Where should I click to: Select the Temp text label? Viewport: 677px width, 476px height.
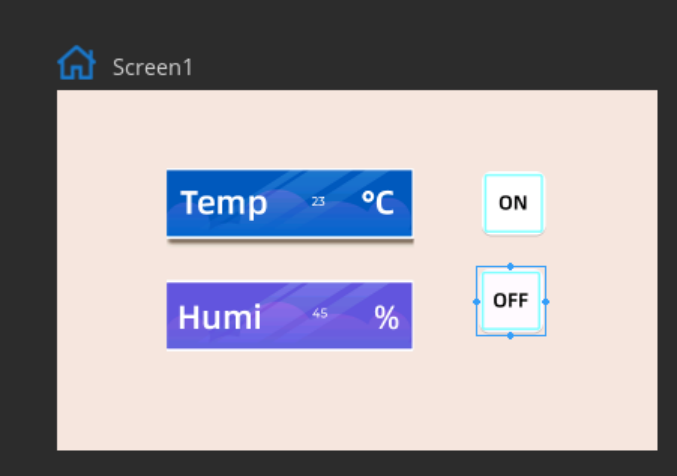[x=224, y=203]
